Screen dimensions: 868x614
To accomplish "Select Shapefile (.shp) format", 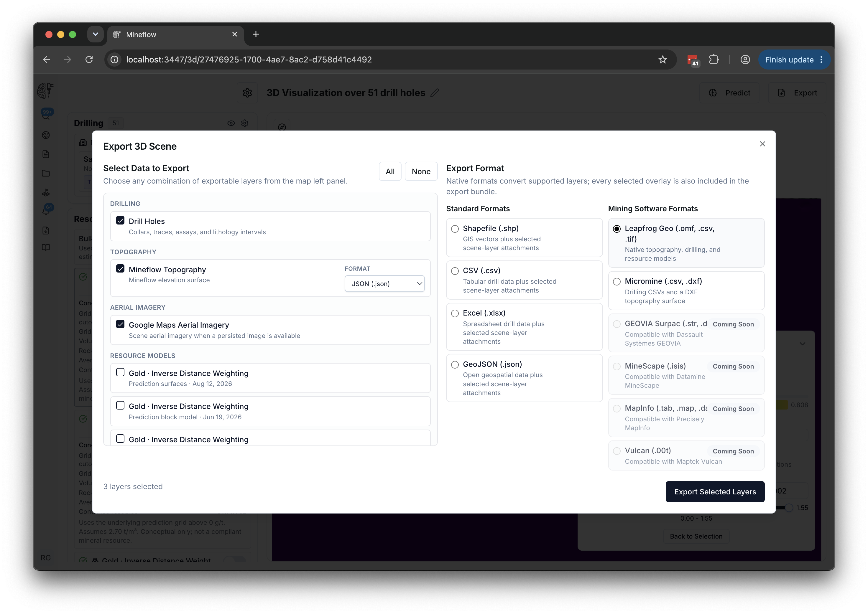I will [455, 229].
